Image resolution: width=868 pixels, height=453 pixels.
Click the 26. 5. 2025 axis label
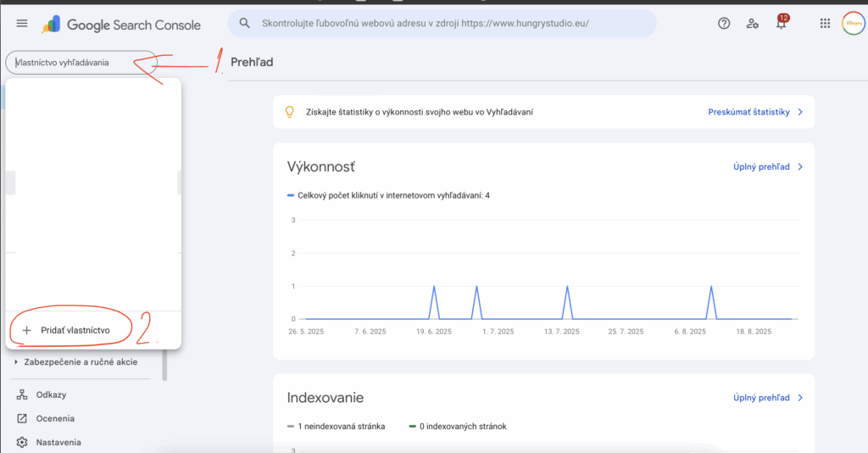[x=306, y=331]
